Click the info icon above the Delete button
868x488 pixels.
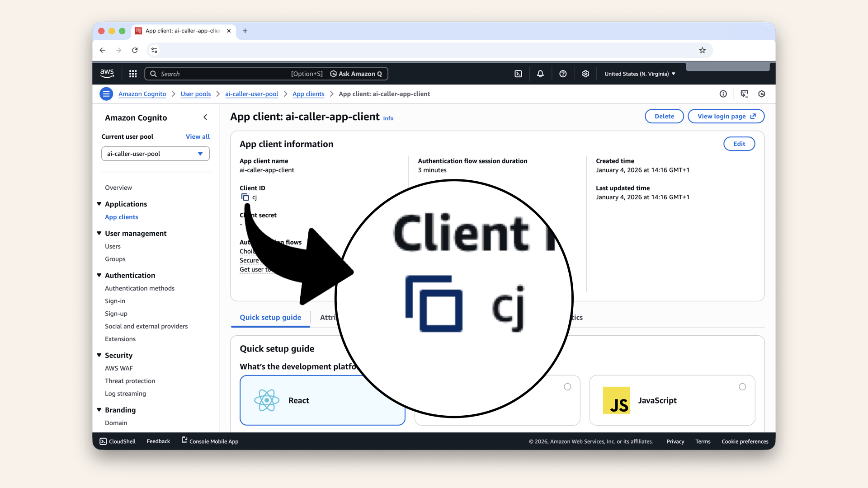723,94
